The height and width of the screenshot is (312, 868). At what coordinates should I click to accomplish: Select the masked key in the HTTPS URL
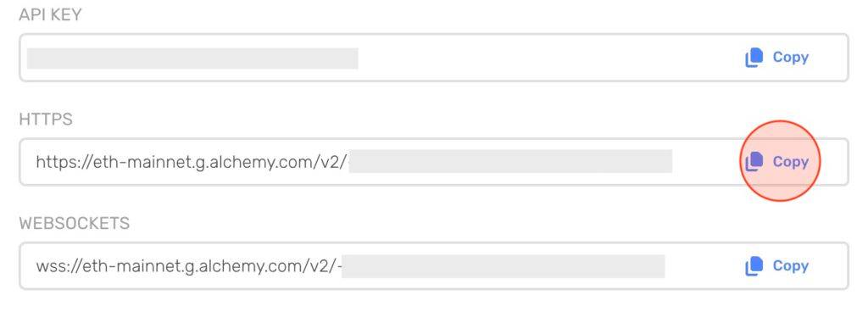(510, 161)
